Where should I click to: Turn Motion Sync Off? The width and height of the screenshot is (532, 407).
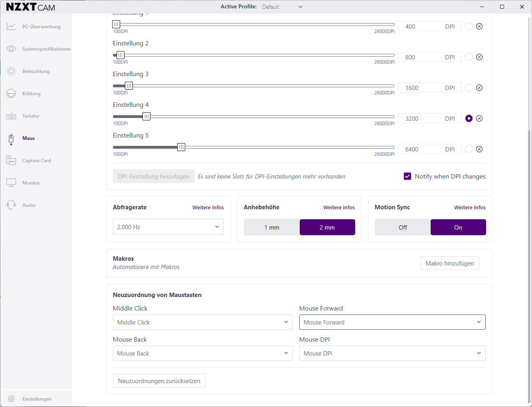coord(403,227)
